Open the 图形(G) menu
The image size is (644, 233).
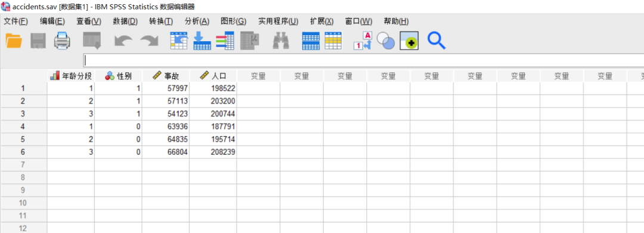pos(233,22)
